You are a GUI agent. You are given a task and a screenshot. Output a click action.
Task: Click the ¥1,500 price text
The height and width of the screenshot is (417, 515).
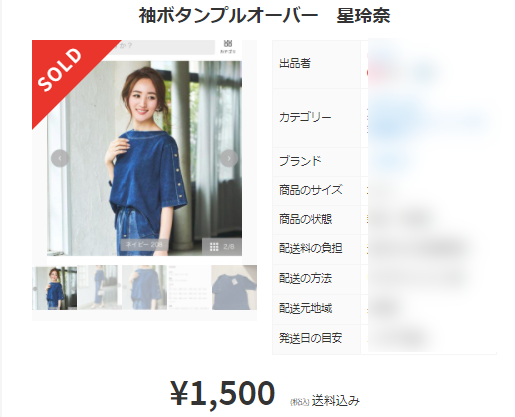pos(222,393)
